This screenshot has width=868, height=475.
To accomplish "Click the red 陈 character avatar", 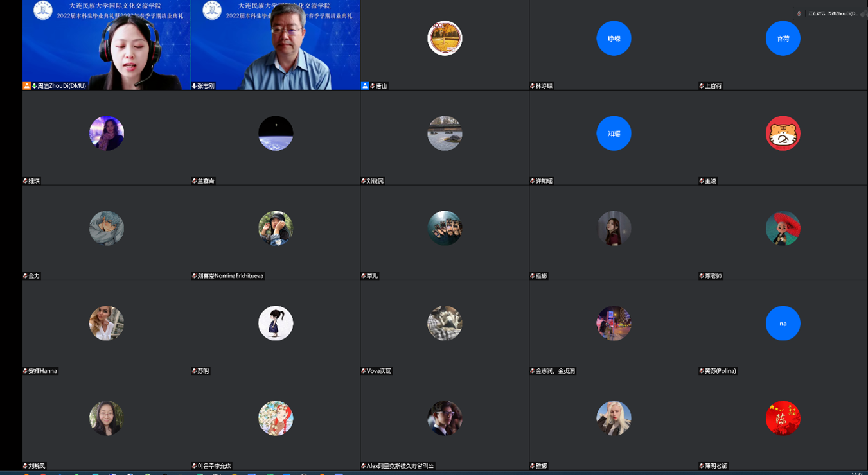I will pyautogui.click(x=783, y=419).
